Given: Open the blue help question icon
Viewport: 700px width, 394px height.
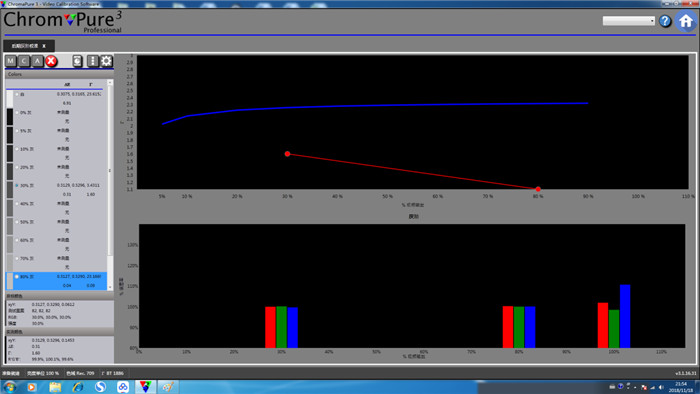Looking at the screenshot, I should click(665, 21).
